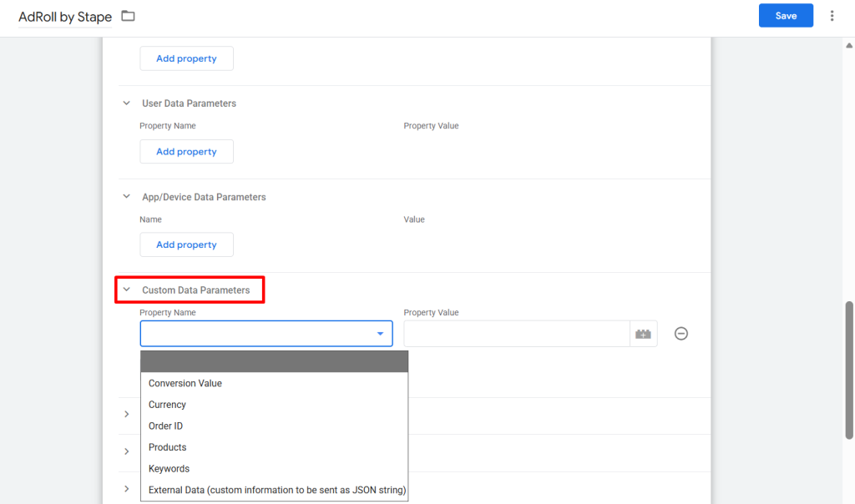Collapse the App/Device Data Parameters section
The height and width of the screenshot is (504, 855).
[x=127, y=197]
